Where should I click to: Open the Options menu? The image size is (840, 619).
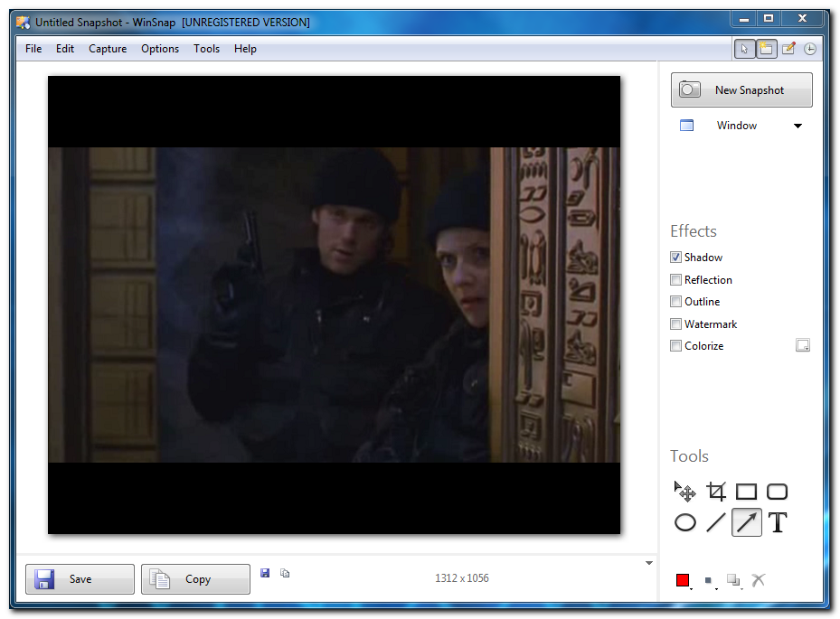160,49
